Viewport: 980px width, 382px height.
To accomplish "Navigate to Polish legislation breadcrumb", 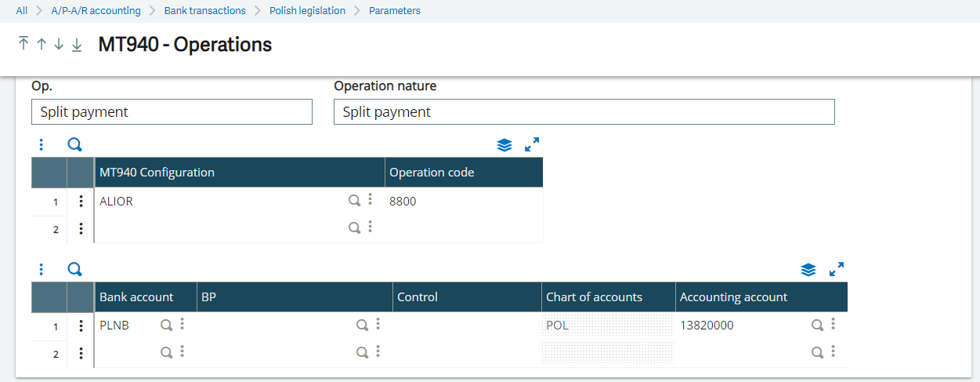I will point(307,11).
